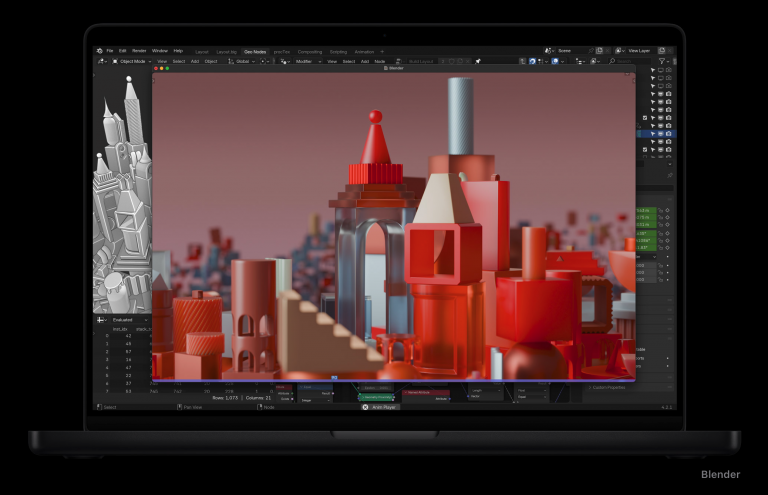Click the Blender logo in the menu bar
This screenshot has height=495, width=768.
pyautogui.click(x=100, y=50)
